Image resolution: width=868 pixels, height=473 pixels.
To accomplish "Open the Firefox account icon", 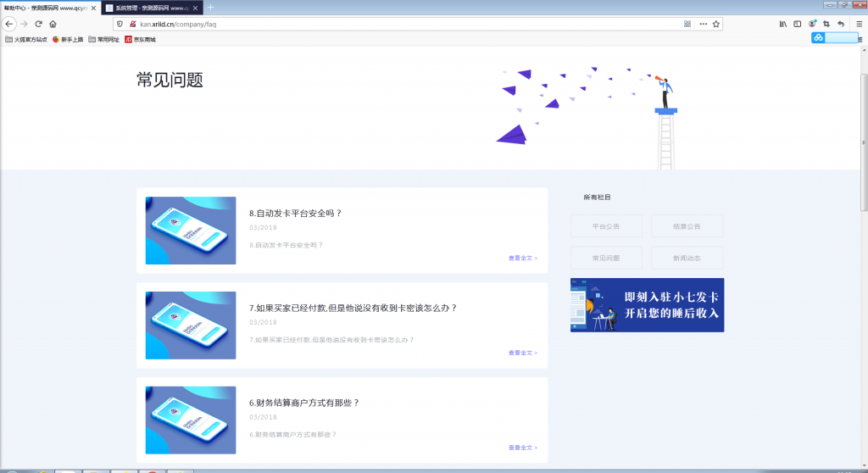I will (x=812, y=24).
